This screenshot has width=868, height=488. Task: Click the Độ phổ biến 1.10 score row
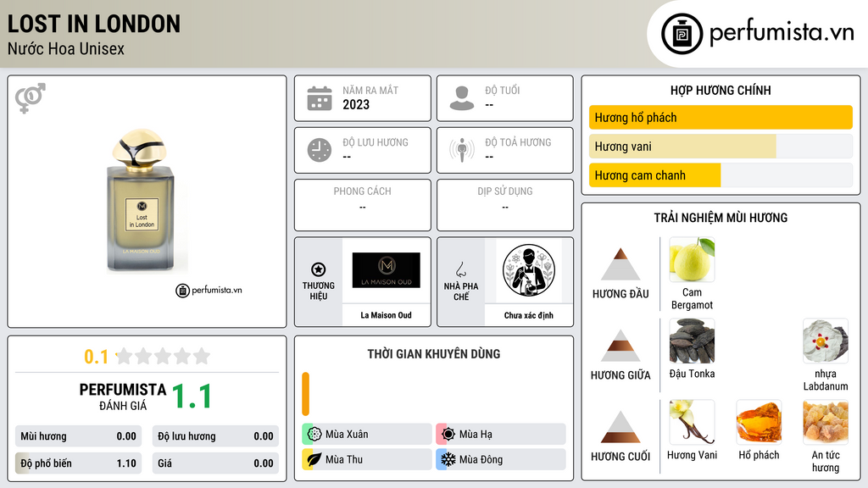pos(79,463)
